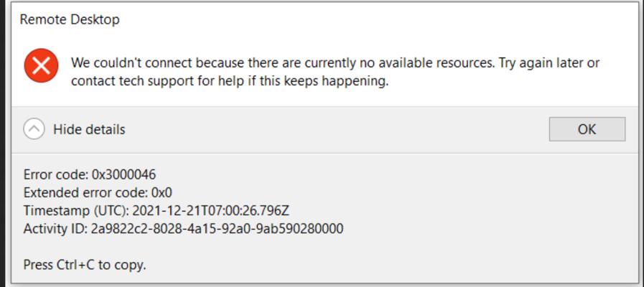Click the "Extended error code:" label
This screenshot has width=644, height=287.
85,192
